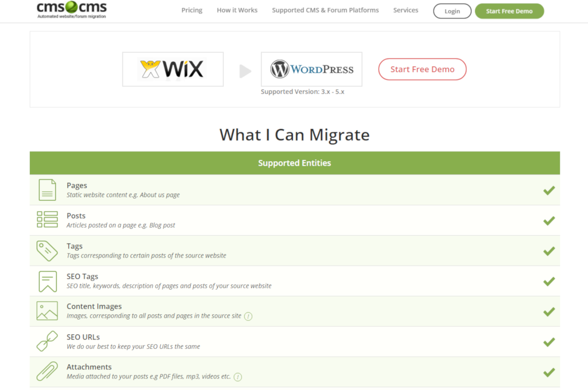Click the SEO Tags bookmark icon
Image resolution: width=588 pixels, height=390 pixels.
pyautogui.click(x=47, y=281)
